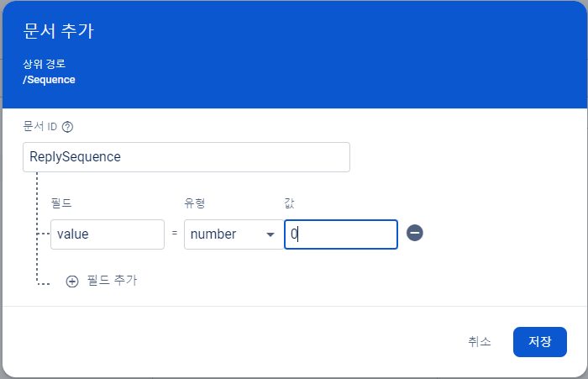588x379 pixels.
Task: Open the help icon beside 문서 ID
Action: 67,127
